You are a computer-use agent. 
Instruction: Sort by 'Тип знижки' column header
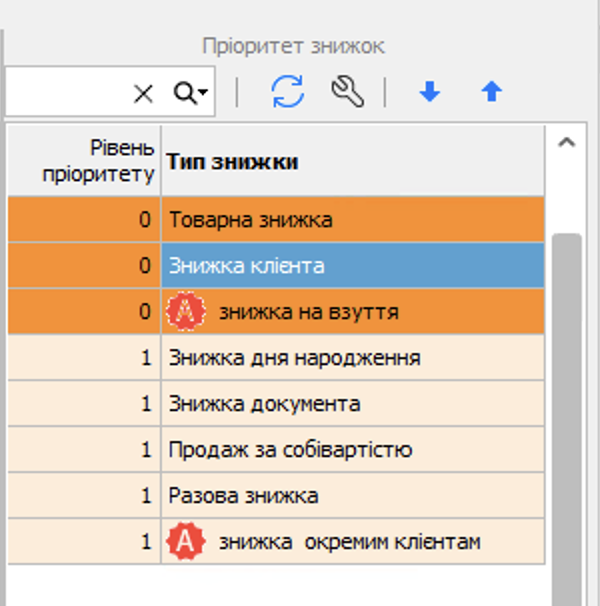[x=353, y=161]
